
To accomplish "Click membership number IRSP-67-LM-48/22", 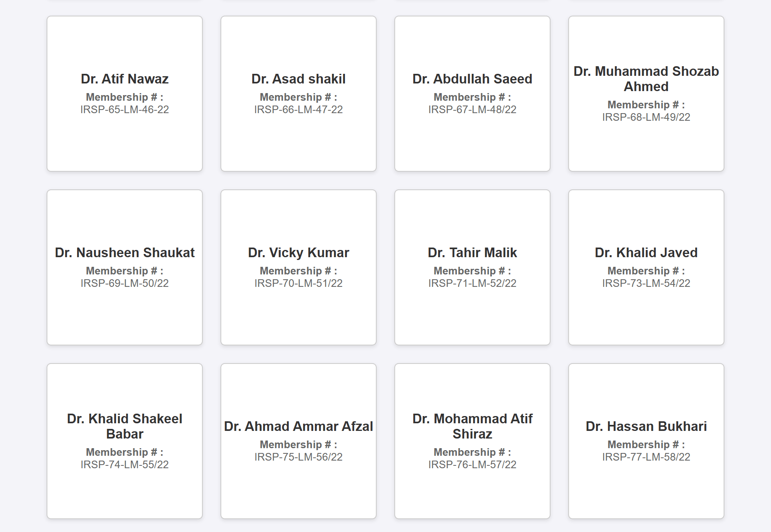I will click(472, 110).
